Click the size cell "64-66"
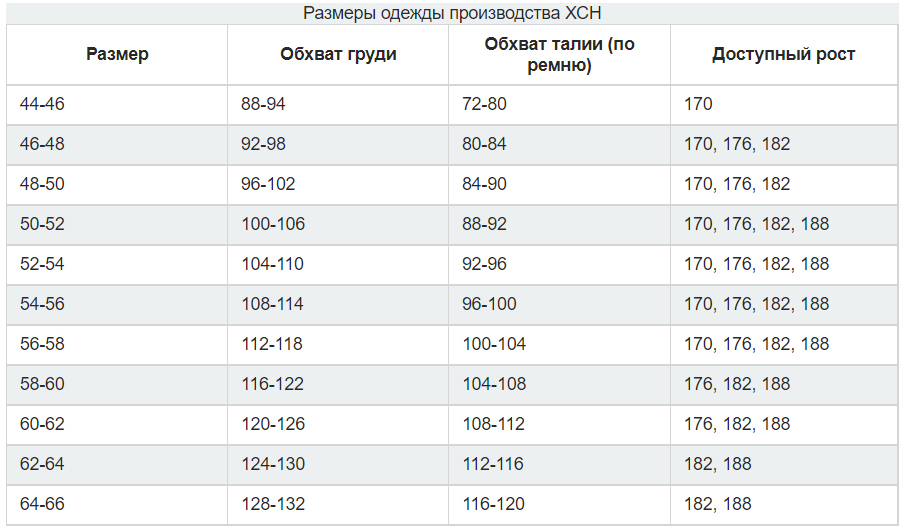Screen dimensions: 906x530 pyautogui.click(x=42, y=504)
